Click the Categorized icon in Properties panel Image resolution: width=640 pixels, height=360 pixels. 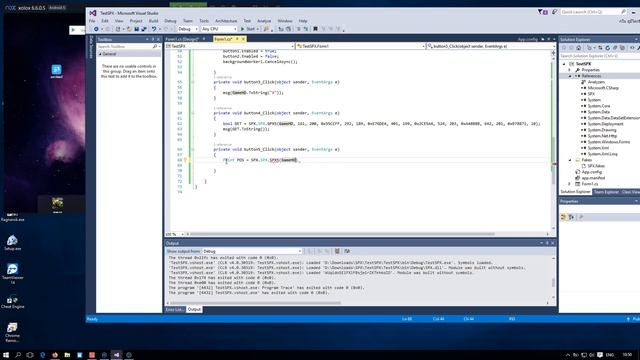point(563,217)
